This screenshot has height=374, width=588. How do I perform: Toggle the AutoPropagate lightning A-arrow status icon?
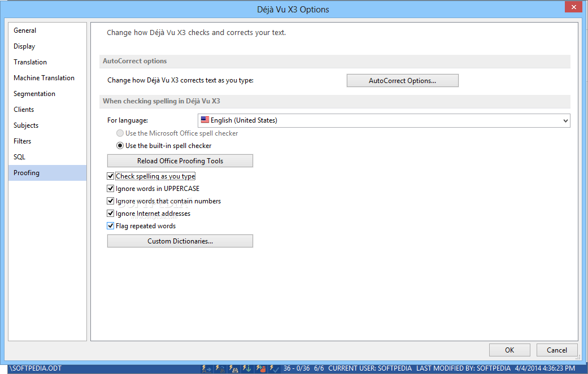click(x=207, y=369)
